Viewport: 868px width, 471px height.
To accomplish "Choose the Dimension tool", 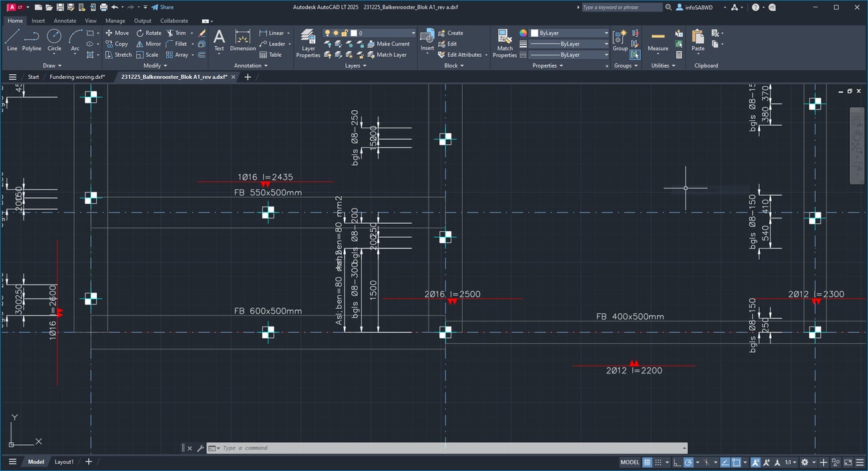I will [243, 40].
